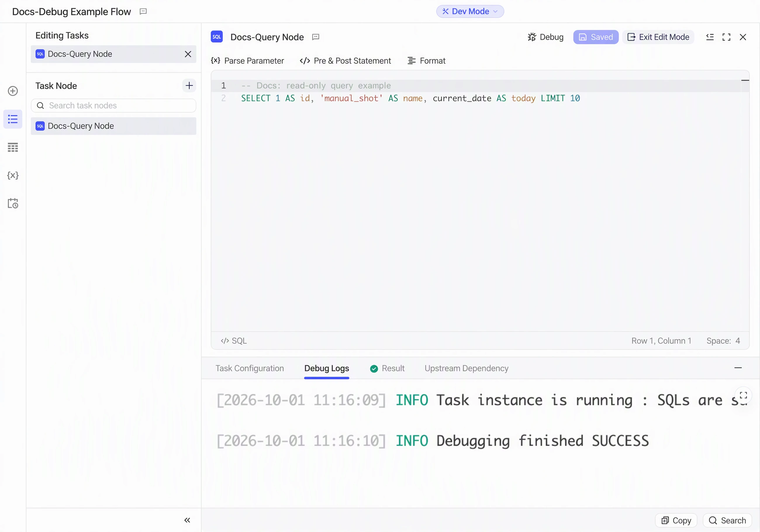This screenshot has height=532, width=760.
Task: Toggle the outline list icon near Exit Edit Mode
Action: [710, 37]
